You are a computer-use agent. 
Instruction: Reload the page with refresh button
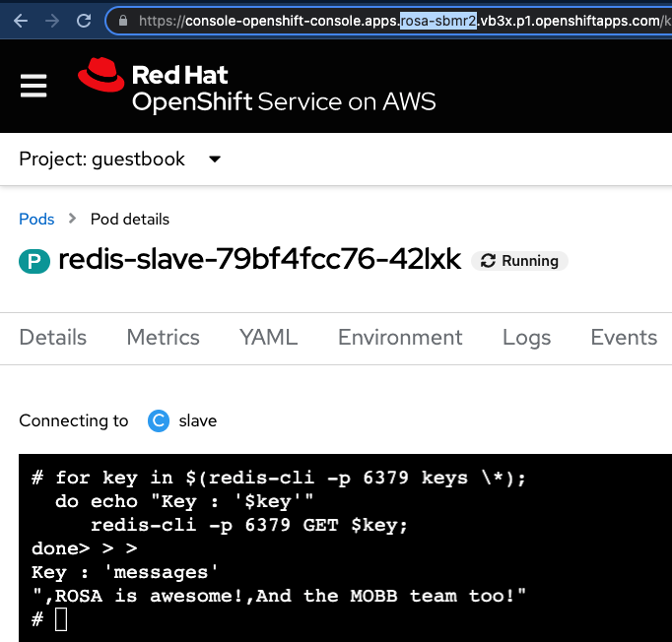[84, 20]
